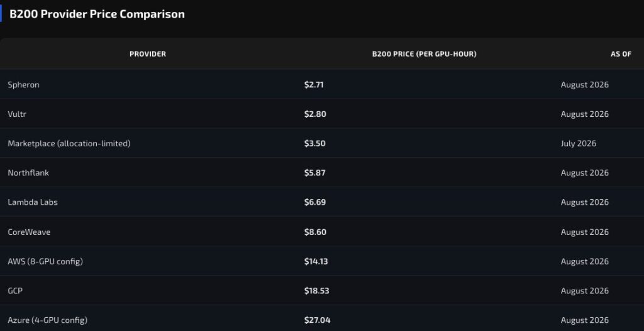Select the GCP provider cell
Image resolution: width=644 pixels, height=331 pixels.
(x=15, y=291)
